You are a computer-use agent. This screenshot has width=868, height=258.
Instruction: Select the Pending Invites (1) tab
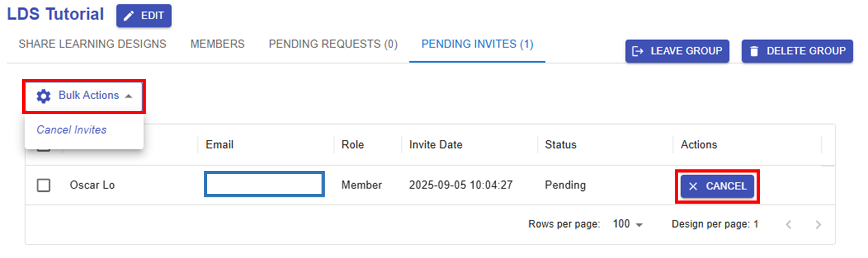477,44
